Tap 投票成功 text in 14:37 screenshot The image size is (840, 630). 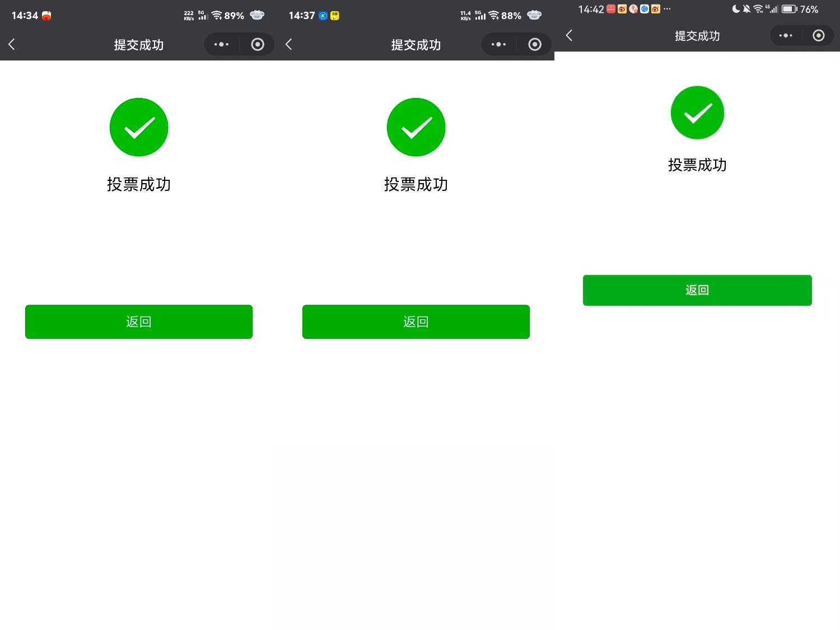[x=416, y=184]
